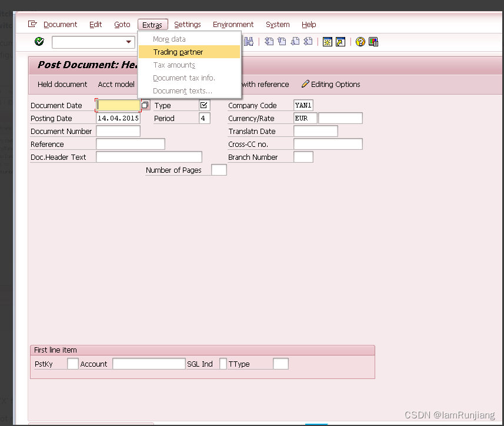Click the Cross-CC no. input field
Image resolution: width=504 pixels, height=426 pixels.
pyautogui.click(x=328, y=144)
